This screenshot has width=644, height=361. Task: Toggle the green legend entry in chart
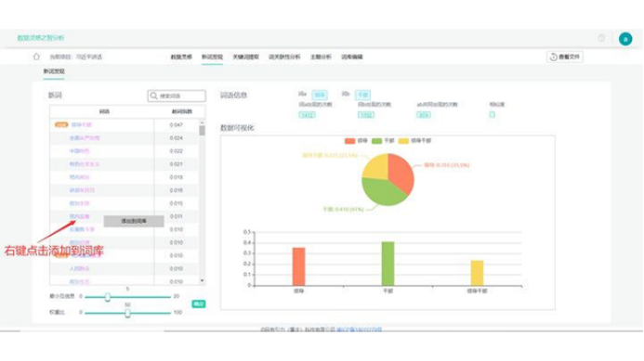click(x=376, y=141)
